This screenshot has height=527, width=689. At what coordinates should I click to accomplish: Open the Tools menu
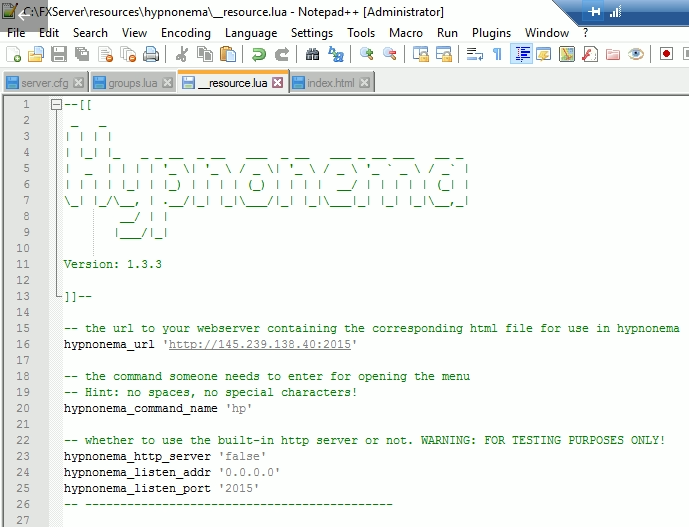click(x=361, y=33)
